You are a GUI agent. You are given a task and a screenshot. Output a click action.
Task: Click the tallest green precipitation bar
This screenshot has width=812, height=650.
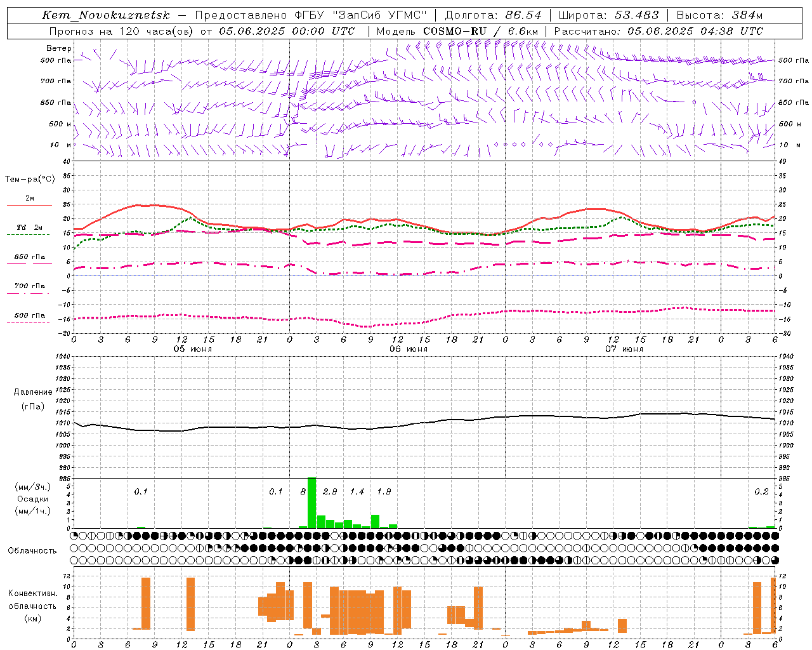click(x=311, y=503)
